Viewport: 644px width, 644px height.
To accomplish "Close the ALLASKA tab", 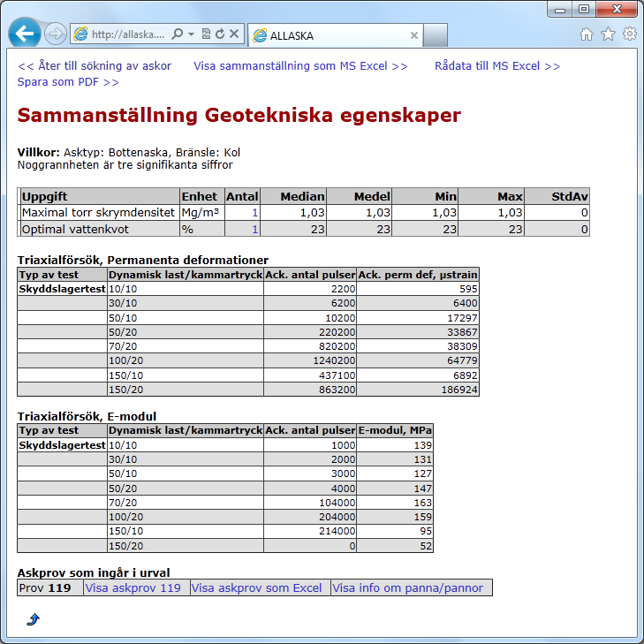I will pos(414,35).
